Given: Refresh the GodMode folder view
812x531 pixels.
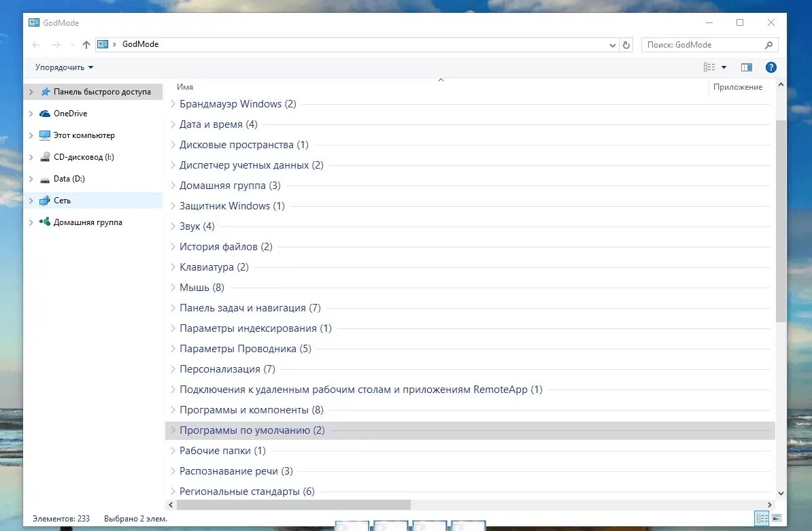Looking at the screenshot, I should point(626,45).
